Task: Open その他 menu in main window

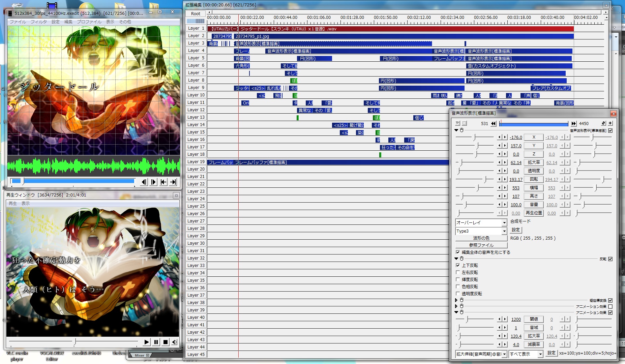Action: (125, 22)
